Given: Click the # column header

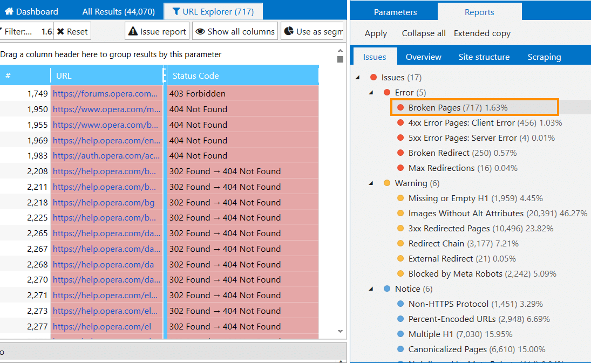Looking at the screenshot, I should (x=25, y=75).
